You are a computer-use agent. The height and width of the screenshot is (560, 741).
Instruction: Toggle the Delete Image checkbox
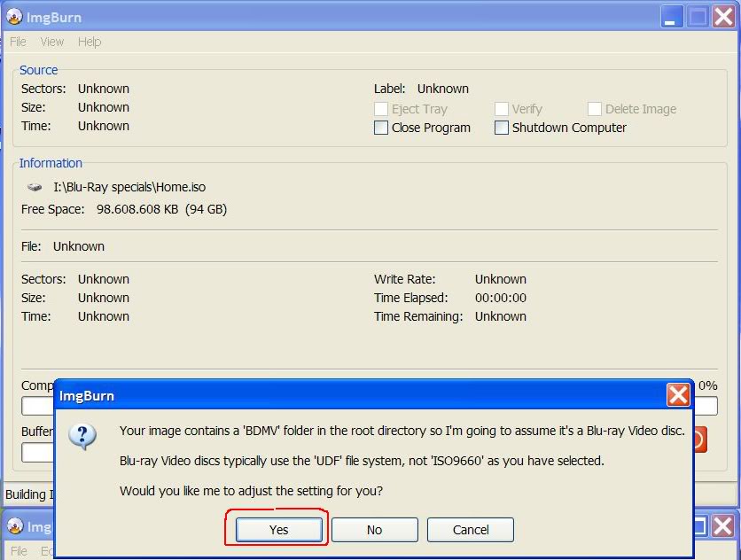(595, 109)
